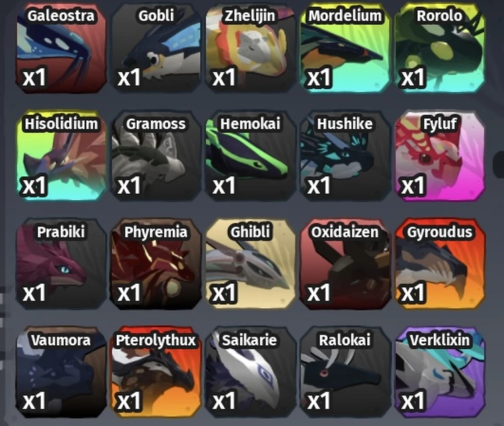Choose the Hushike creature card
Image resolution: width=504 pixels, height=426 pixels.
tap(345, 156)
